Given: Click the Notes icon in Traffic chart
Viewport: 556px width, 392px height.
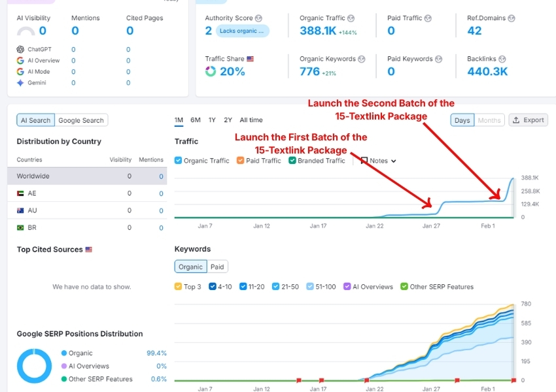Looking at the screenshot, I should (364, 161).
